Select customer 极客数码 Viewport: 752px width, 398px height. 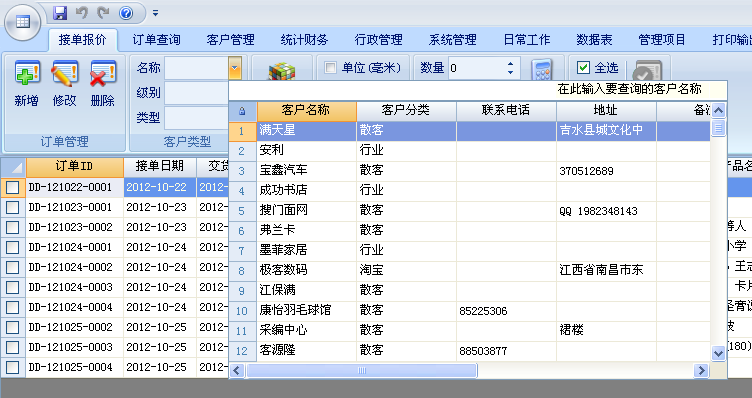(x=483, y=270)
